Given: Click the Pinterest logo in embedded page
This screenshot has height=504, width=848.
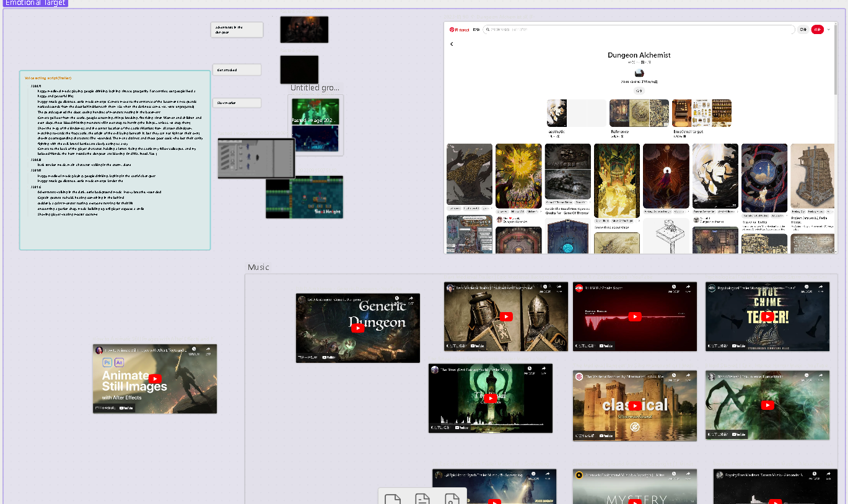Looking at the screenshot, I should (x=460, y=30).
